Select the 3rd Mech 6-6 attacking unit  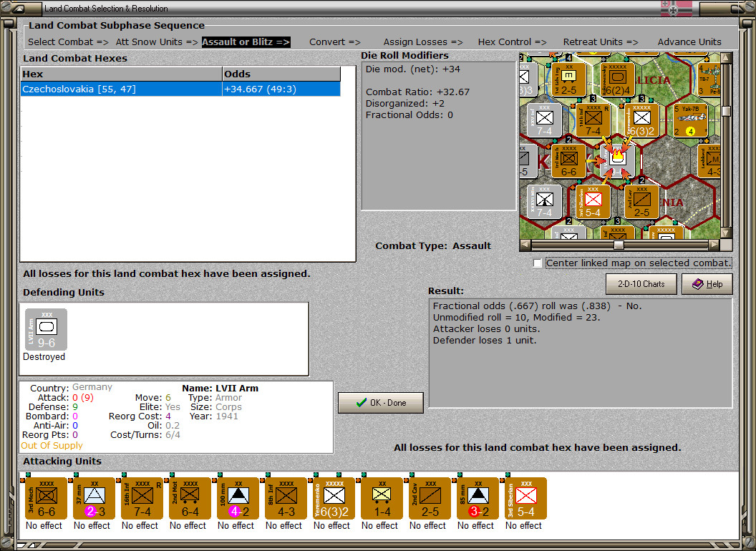pyautogui.click(x=46, y=498)
